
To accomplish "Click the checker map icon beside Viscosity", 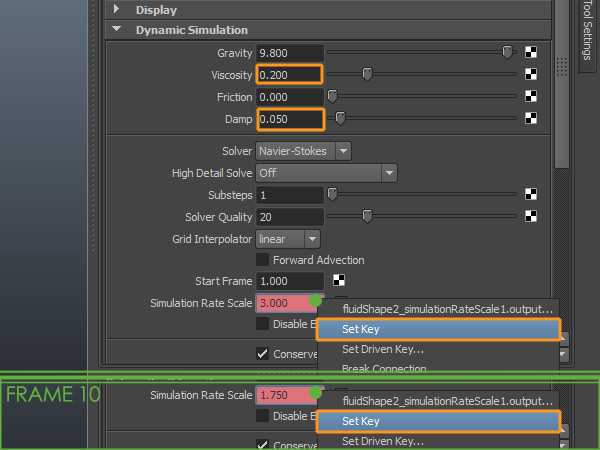I will click(x=532, y=74).
